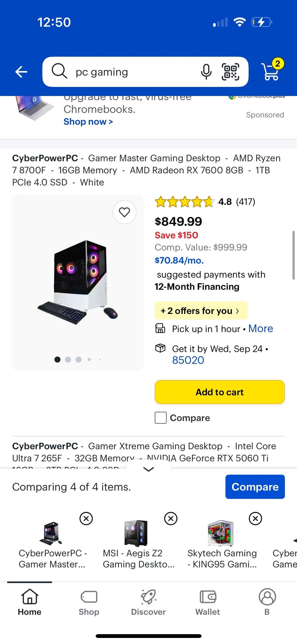297x644 pixels.
Task: Remove MSI Aegis Z2 from comparison
Action: coord(171,519)
